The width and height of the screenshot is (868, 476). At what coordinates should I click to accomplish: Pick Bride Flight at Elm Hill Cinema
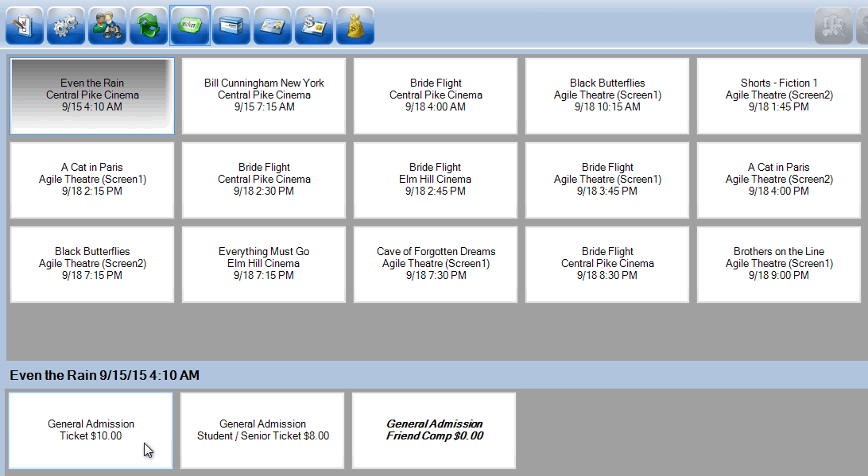pyautogui.click(x=436, y=180)
